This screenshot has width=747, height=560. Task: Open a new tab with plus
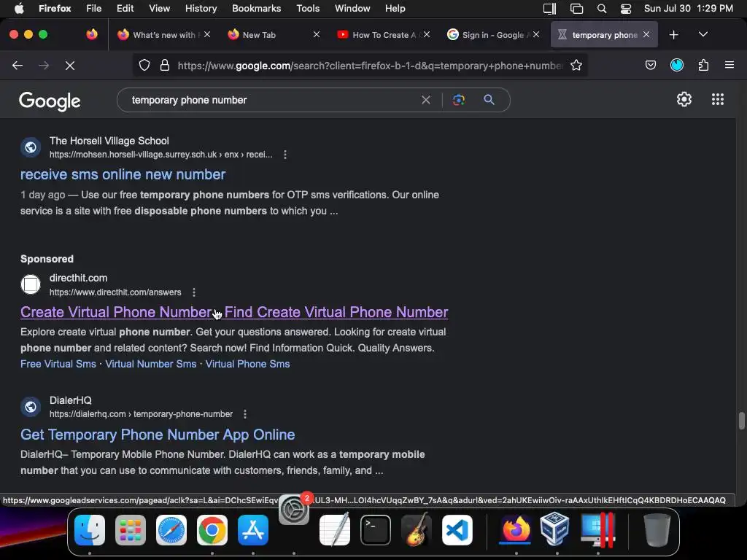673,35
